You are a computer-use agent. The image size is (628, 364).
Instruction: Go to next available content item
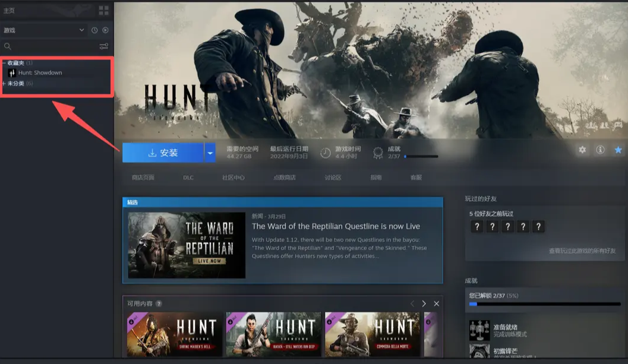coord(424,303)
